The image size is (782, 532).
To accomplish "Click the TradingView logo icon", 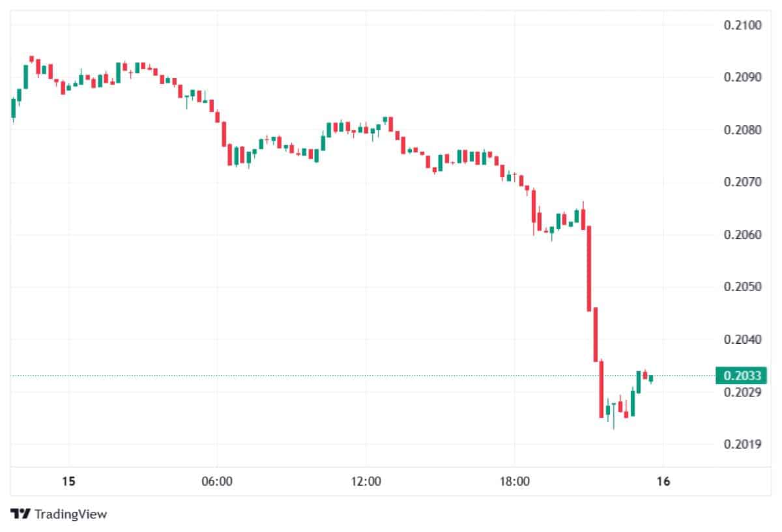I will click(21, 514).
